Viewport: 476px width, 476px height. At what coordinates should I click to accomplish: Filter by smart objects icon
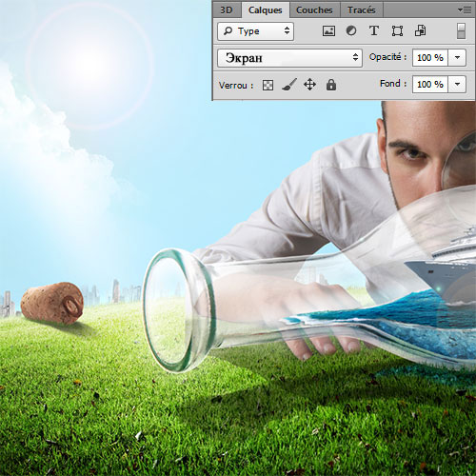click(x=421, y=31)
